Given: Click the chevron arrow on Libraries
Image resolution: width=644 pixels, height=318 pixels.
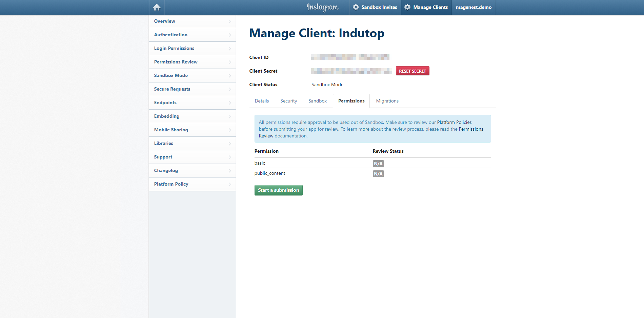Looking at the screenshot, I should (x=230, y=144).
